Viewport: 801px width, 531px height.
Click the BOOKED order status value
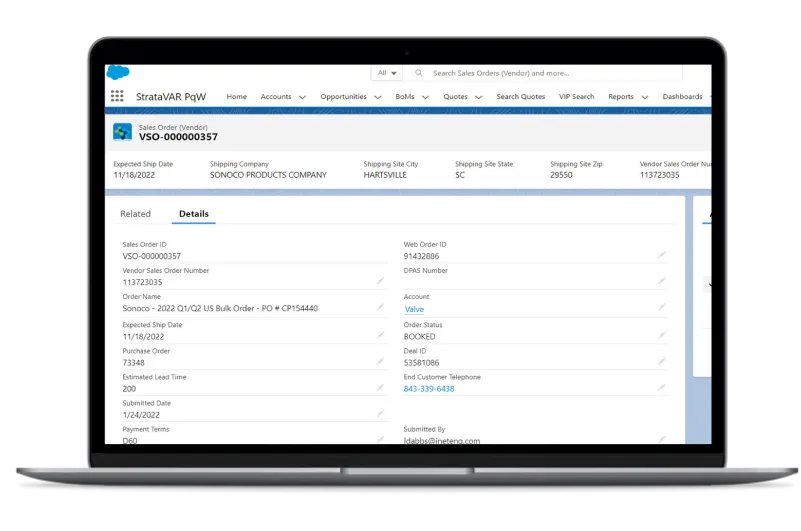[x=419, y=337]
